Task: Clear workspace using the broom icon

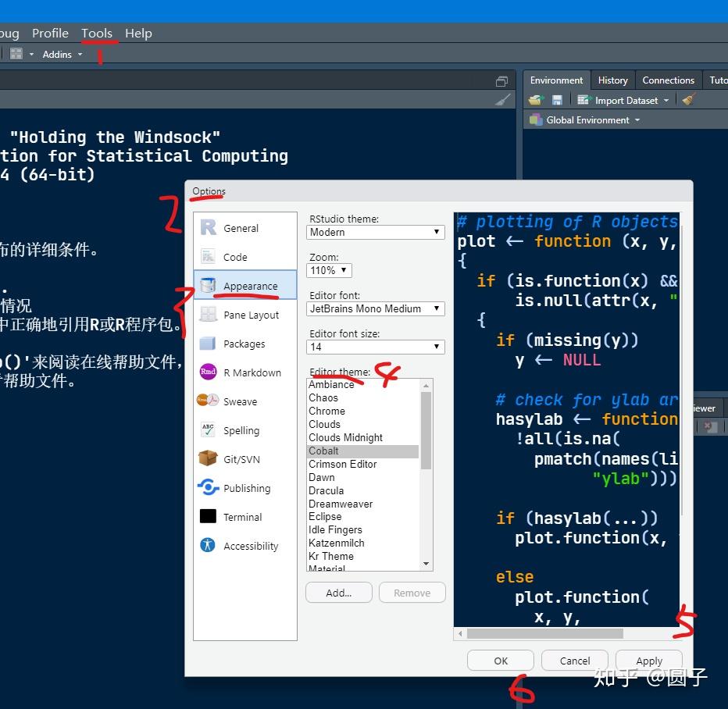Action: (x=687, y=100)
